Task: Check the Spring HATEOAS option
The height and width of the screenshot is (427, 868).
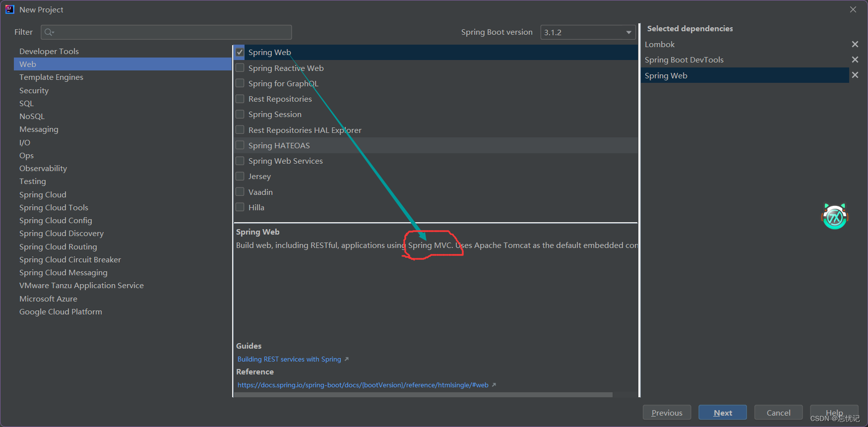Action: click(x=240, y=145)
